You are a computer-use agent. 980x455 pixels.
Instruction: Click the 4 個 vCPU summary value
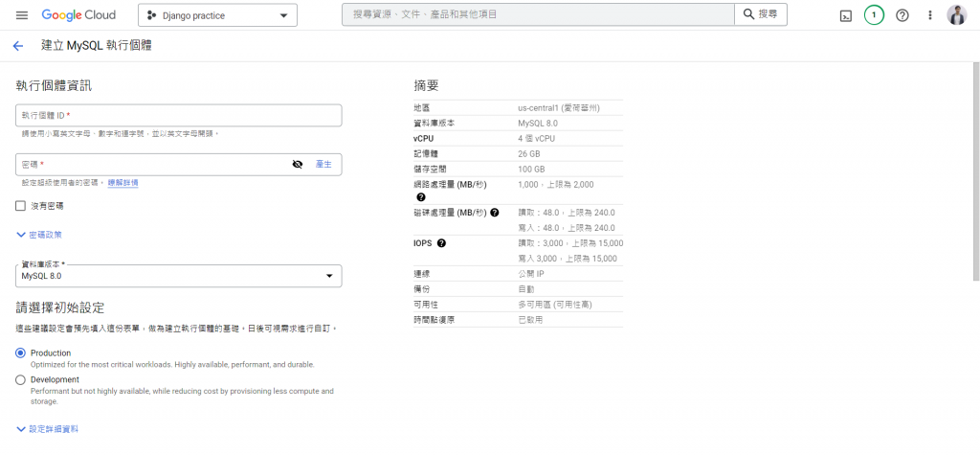click(536, 138)
